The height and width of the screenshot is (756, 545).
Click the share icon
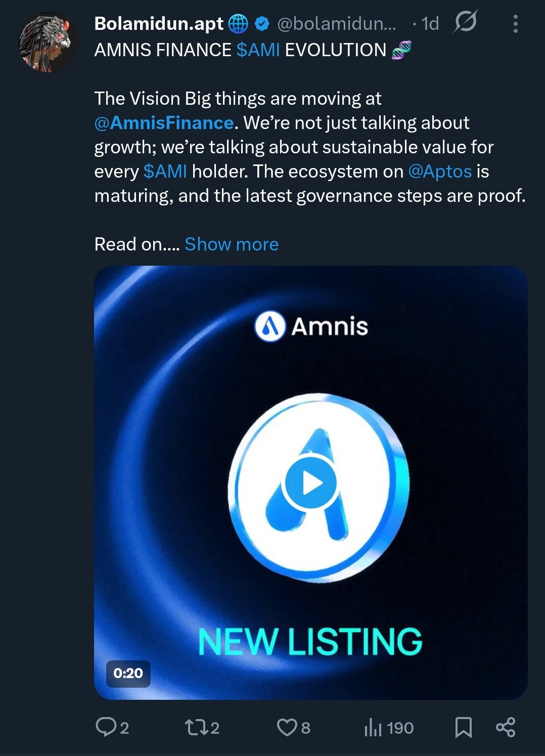pyautogui.click(x=506, y=727)
